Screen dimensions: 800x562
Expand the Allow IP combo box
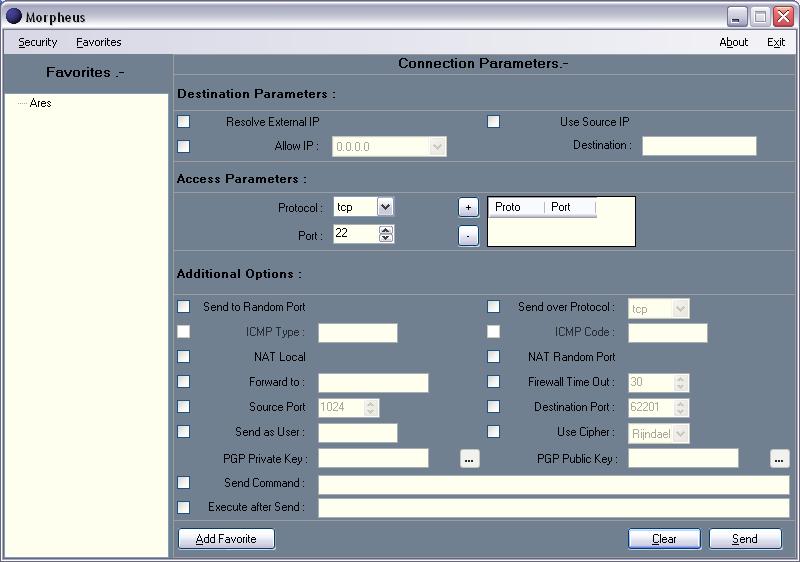coord(437,147)
